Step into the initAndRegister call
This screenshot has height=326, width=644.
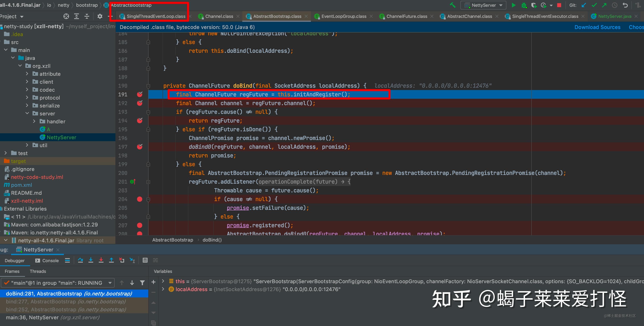tap(91, 260)
